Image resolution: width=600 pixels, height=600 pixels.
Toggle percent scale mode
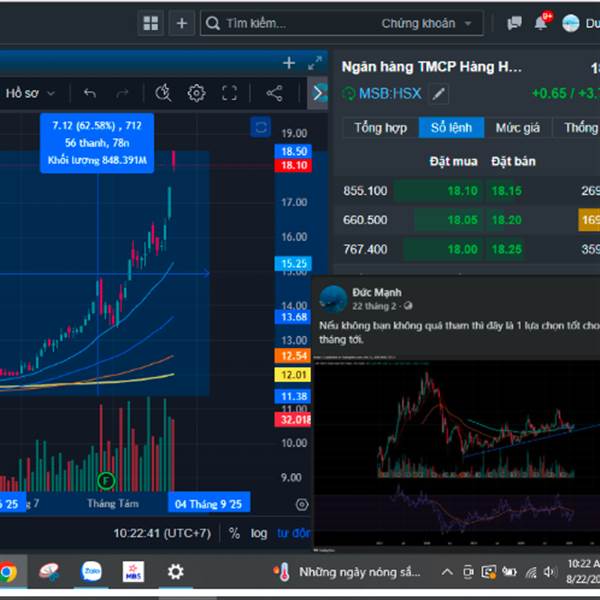(x=234, y=533)
